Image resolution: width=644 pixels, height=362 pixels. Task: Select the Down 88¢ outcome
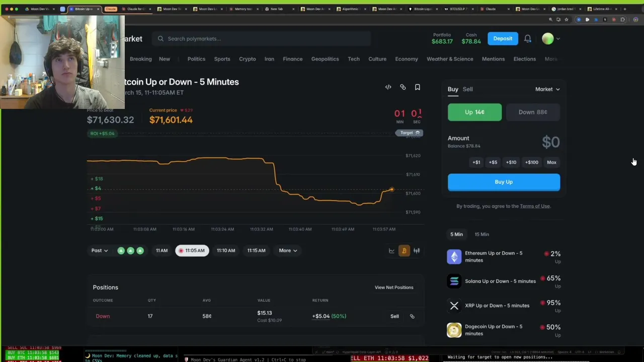[x=533, y=112]
